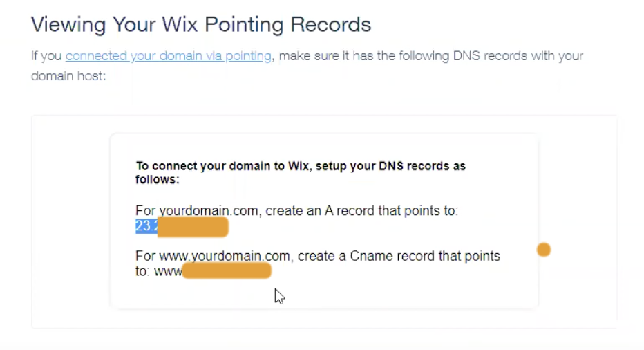Screen dimensions: 644x350
Task: Open the 'connected your domain via pointing' link
Action: pos(168,56)
